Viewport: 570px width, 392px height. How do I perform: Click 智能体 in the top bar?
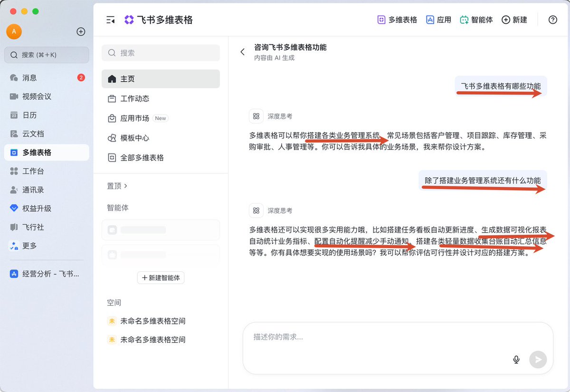pos(476,20)
